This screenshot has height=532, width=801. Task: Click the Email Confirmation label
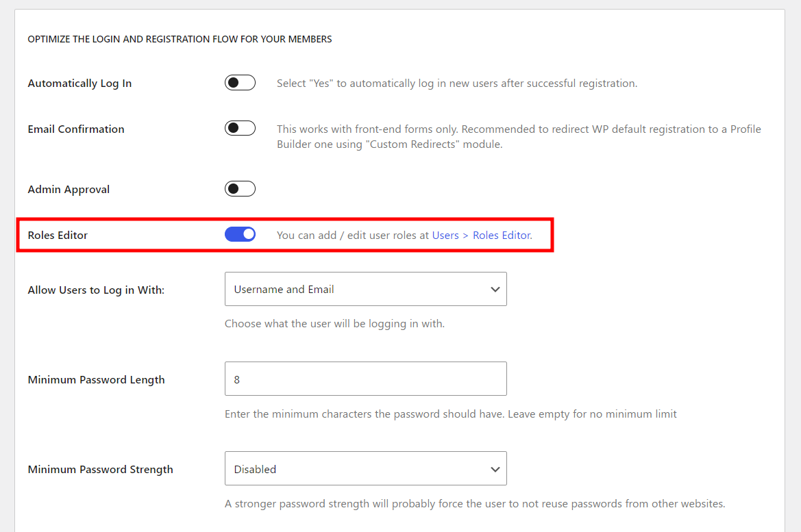(x=76, y=129)
